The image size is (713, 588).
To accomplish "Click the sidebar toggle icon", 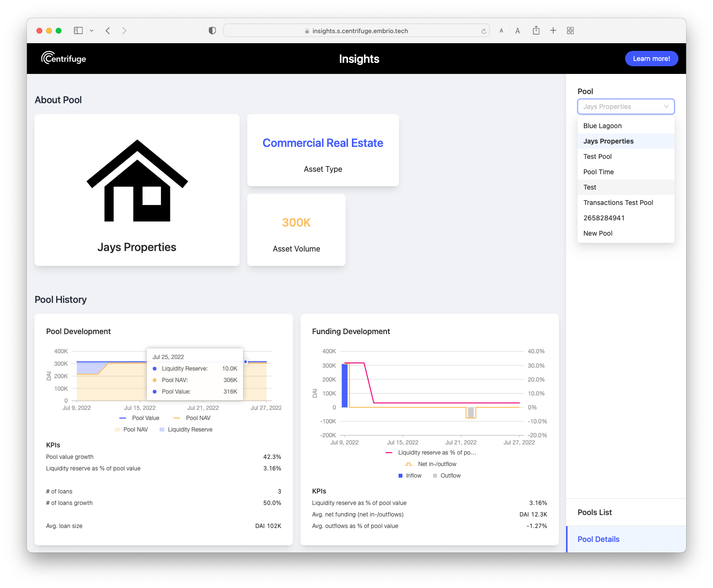I will coord(78,30).
